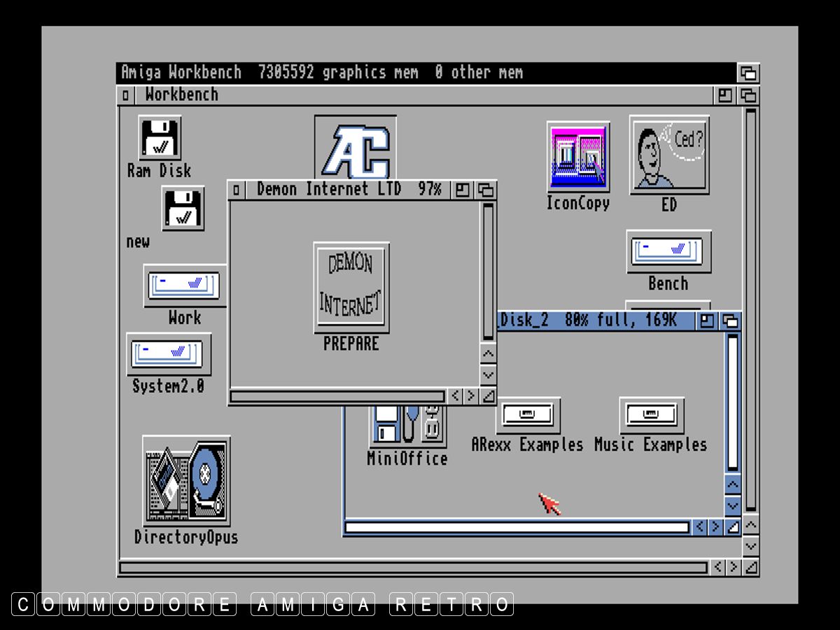Image resolution: width=840 pixels, height=630 pixels.
Task: Click down arrow in Demon Internet scrollbar
Action: click(x=488, y=375)
